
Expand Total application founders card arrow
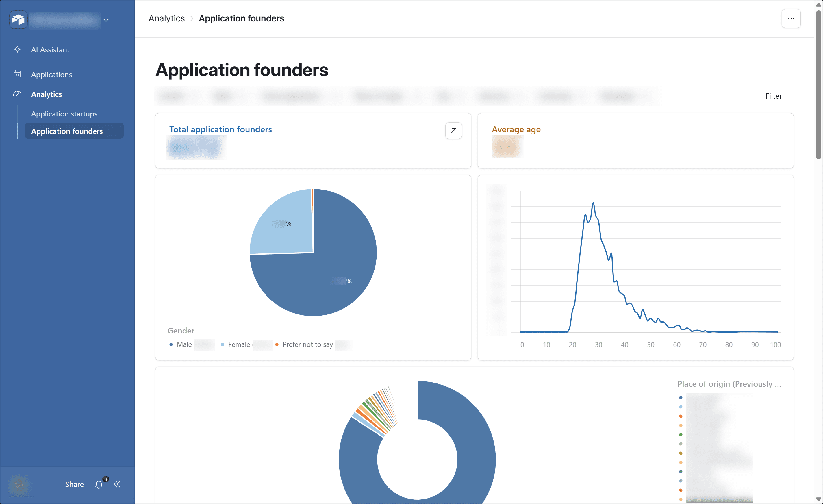454,130
